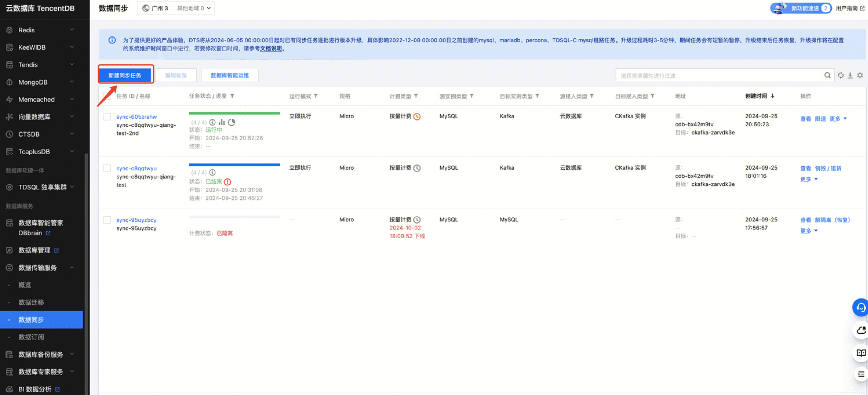Click the 新建同步任务 button
Screen dimensions: 868x395
coord(125,75)
